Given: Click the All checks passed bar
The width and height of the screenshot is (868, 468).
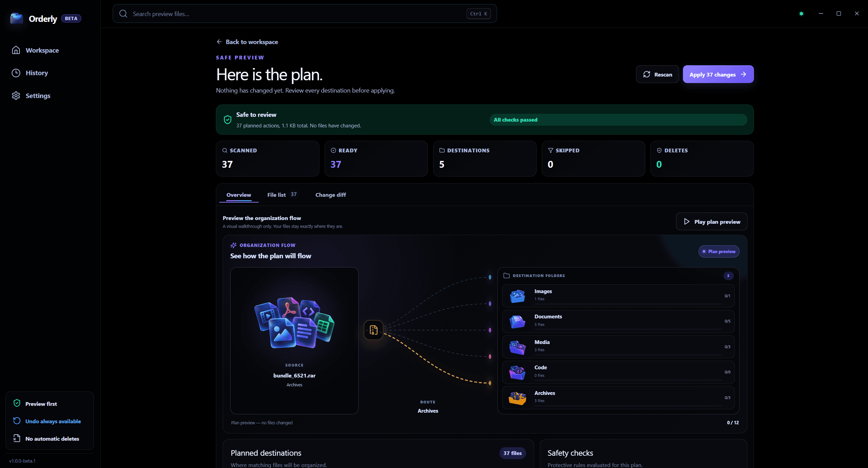Looking at the screenshot, I should 618,120.
